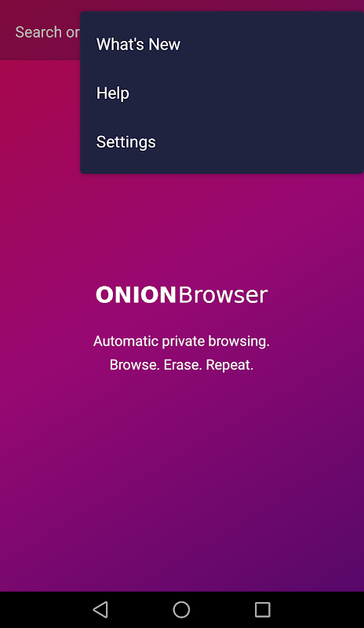The image size is (364, 628).
Task: Select Help from the overflow menu
Action: (x=222, y=93)
